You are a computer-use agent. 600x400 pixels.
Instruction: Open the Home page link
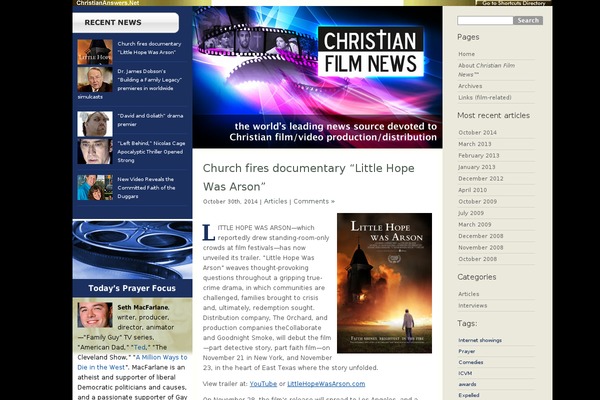coord(466,54)
